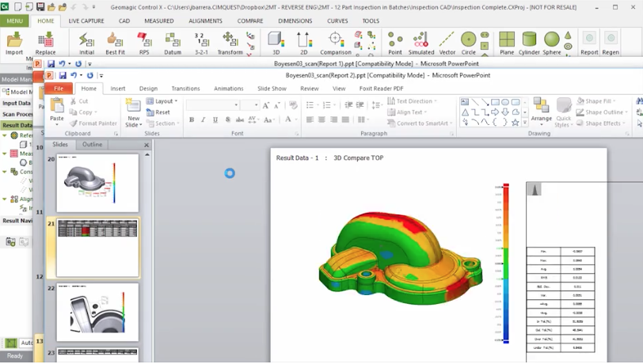The height and width of the screenshot is (364, 643).
Task: Select the Plane construct tool
Action: tap(507, 43)
